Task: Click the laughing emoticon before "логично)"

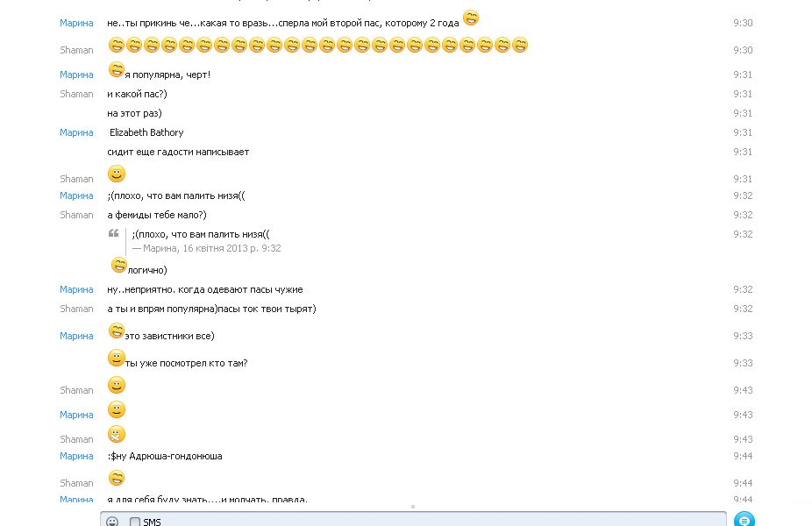Action: coord(118,266)
